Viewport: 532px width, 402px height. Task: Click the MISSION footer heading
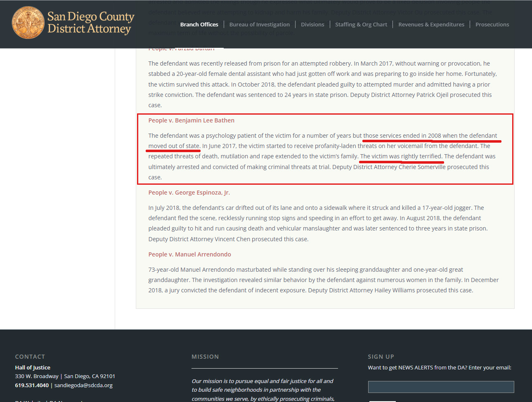205,357
